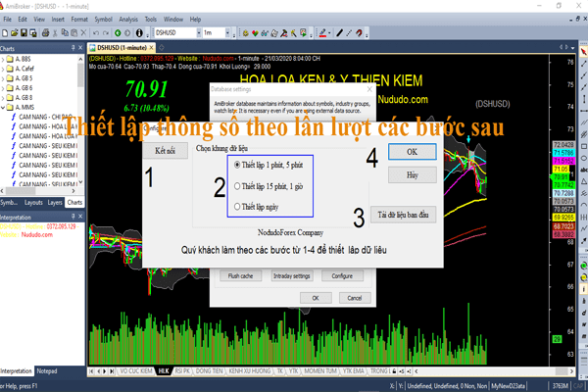The image size is (588, 392).
Task: Pin the Interpretation panel with pushpin icon
Action: pos(73,217)
